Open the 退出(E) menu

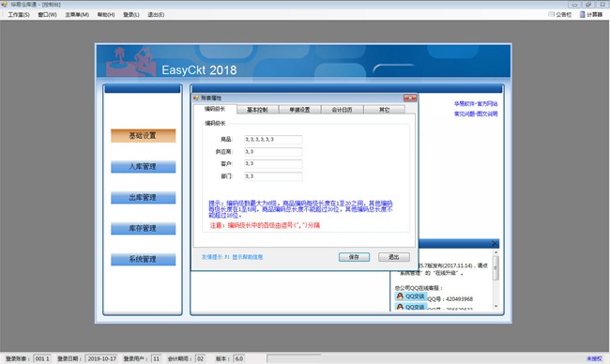[156, 15]
